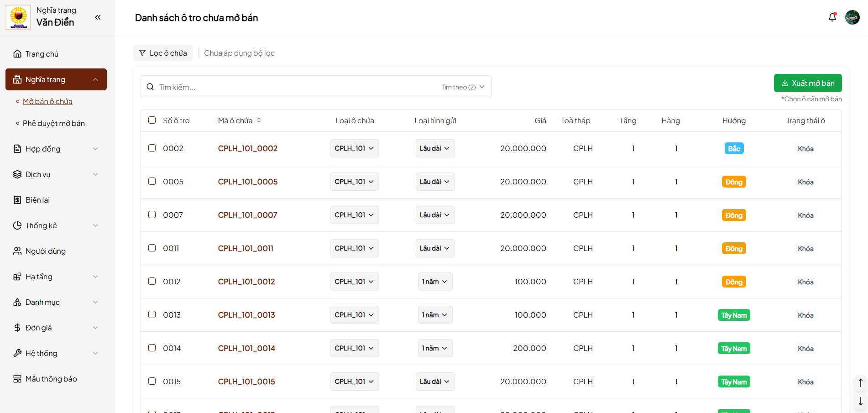Go to Trang chủ in sidebar
Screen dimensions: 868x413
pos(42,54)
